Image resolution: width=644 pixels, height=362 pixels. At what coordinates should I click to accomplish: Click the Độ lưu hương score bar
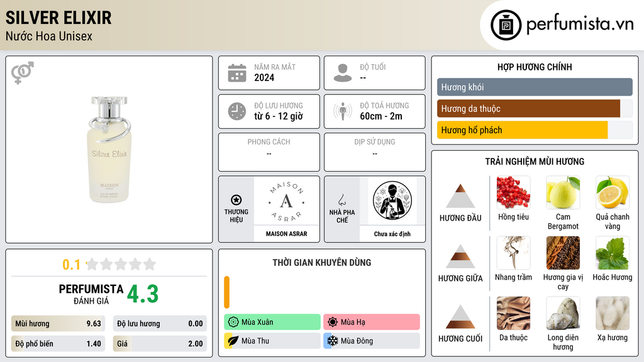(x=160, y=324)
